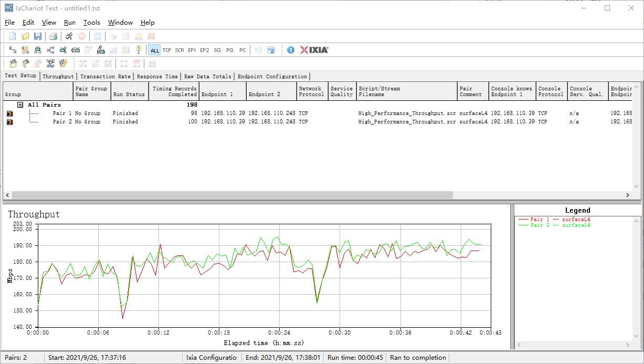The width and height of the screenshot is (644, 364).
Task: Open the Edit menu
Action: point(28,23)
